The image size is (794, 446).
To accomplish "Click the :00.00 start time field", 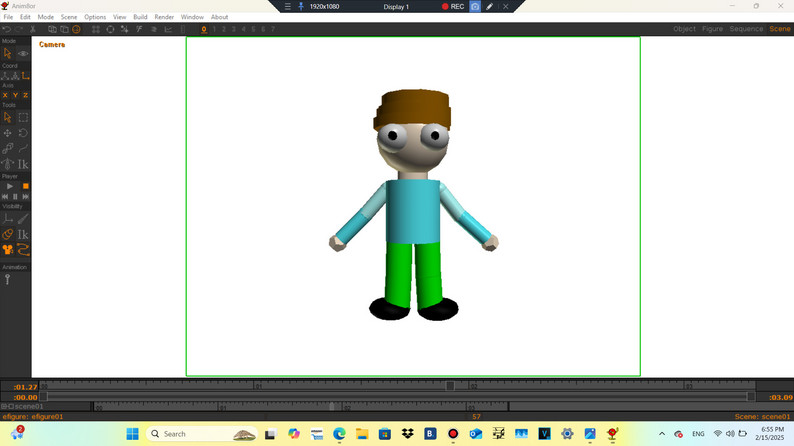I will [25, 397].
